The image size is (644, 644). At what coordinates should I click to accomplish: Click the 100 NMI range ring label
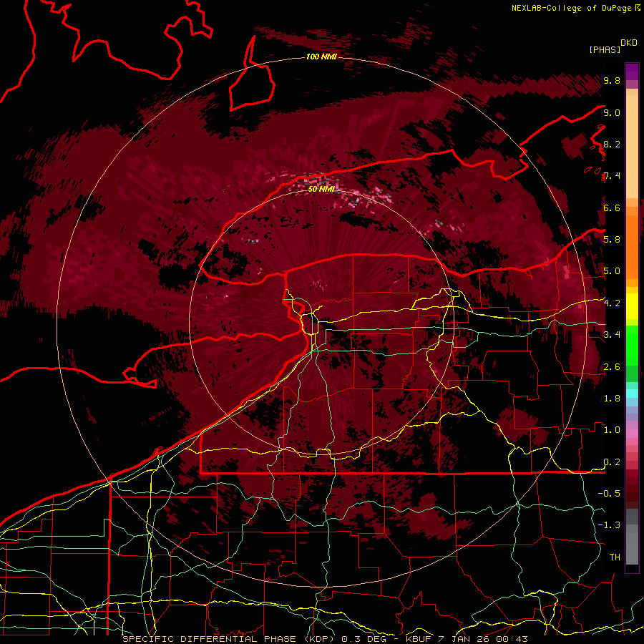(321, 57)
